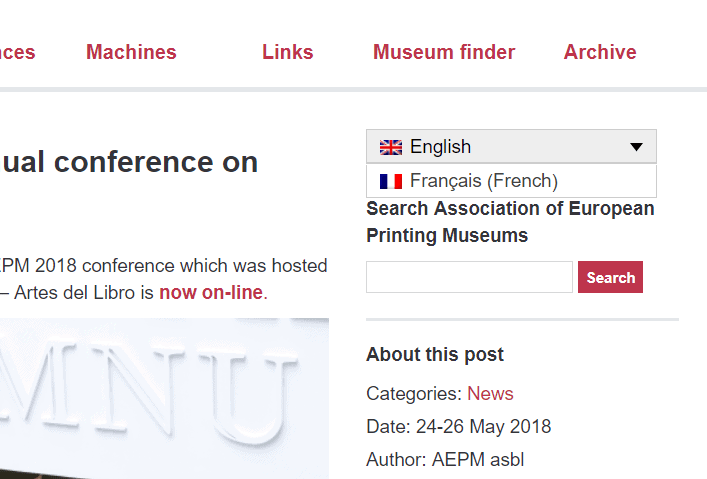Open the News category link
Viewport: 707px width, 479px height.
[490, 394]
